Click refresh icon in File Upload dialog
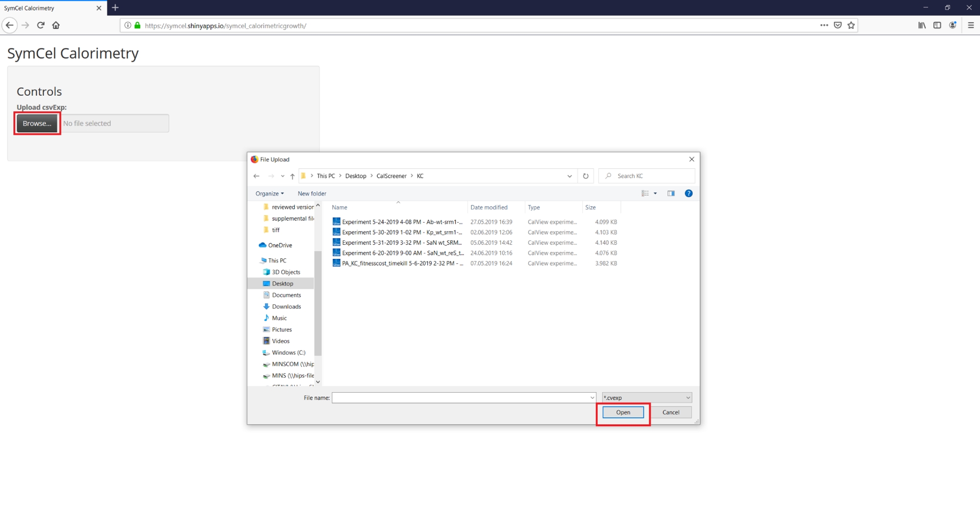 tap(586, 176)
